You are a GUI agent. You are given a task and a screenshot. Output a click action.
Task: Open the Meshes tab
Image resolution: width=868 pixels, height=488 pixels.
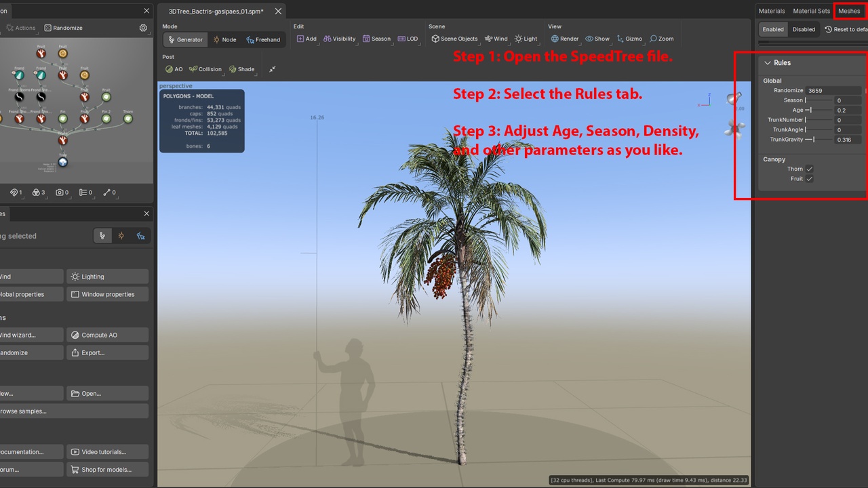click(x=849, y=11)
